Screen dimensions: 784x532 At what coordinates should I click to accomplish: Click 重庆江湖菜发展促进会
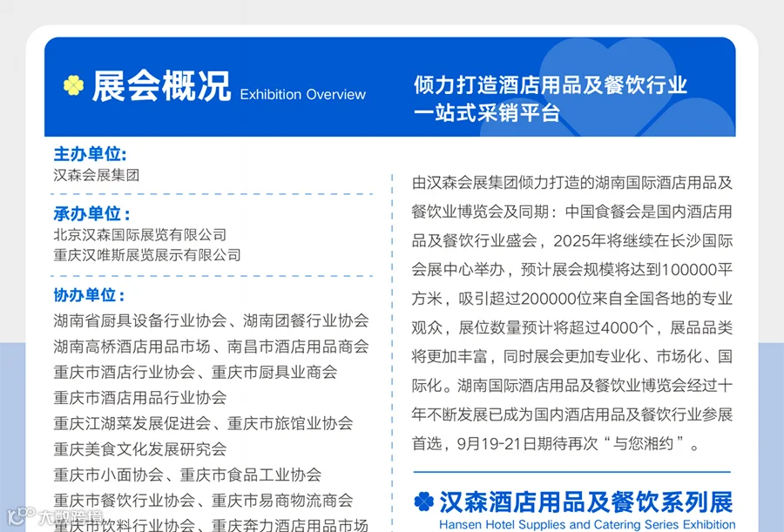point(132,423)
